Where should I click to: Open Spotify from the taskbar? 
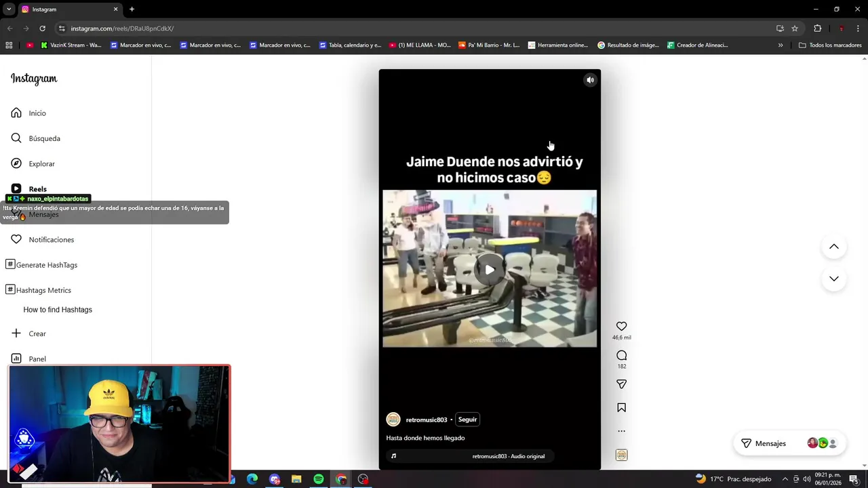(319, 479)
